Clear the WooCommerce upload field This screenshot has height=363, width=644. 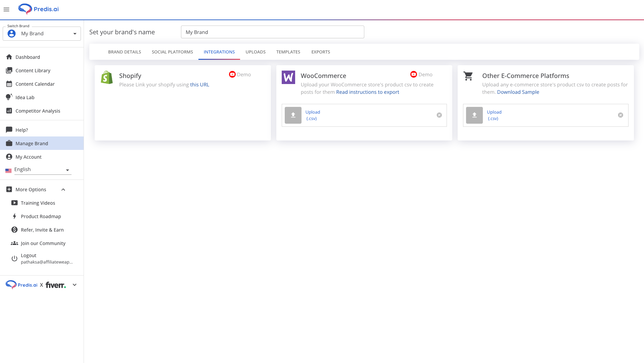(439, 115)
